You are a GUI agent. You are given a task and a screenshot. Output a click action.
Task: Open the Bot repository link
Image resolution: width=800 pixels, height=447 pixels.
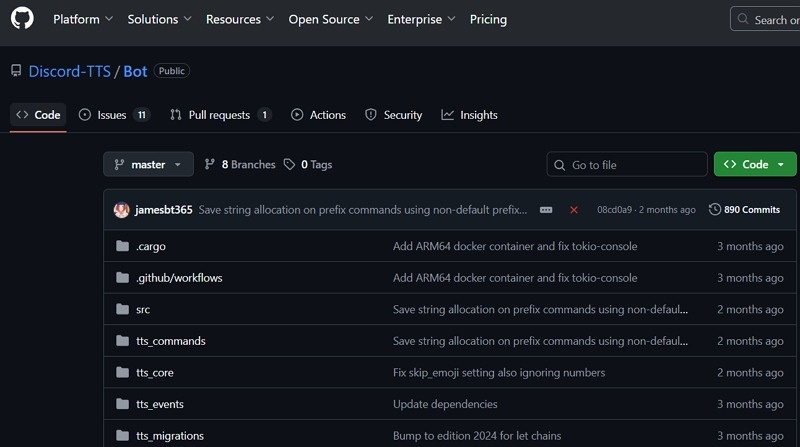point(135,71)
